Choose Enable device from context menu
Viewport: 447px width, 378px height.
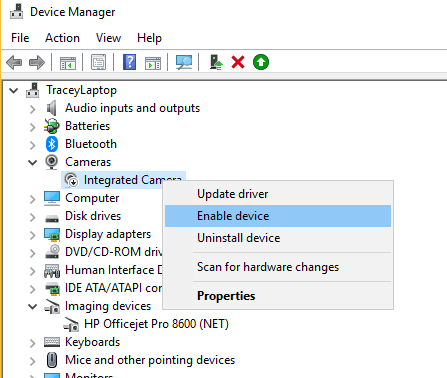click(278, 216)
